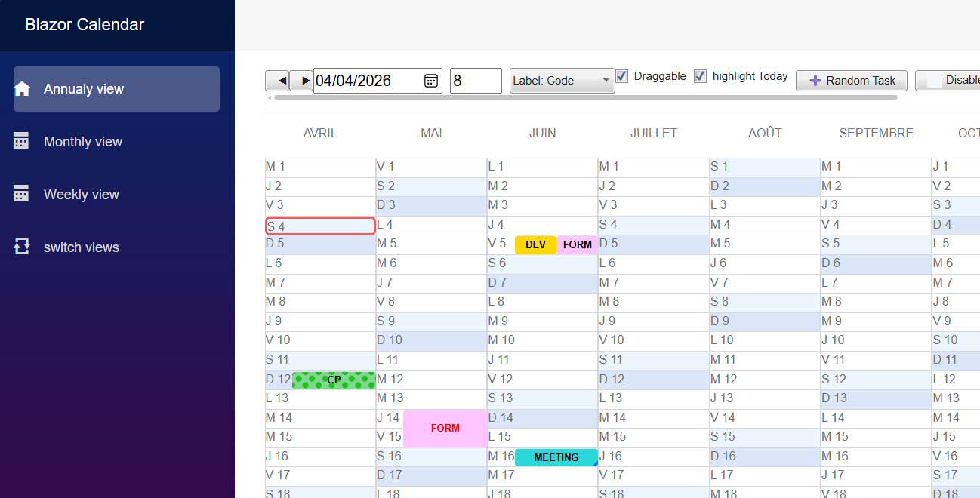Click the pink FORM event in May

[x=445, y=428]
